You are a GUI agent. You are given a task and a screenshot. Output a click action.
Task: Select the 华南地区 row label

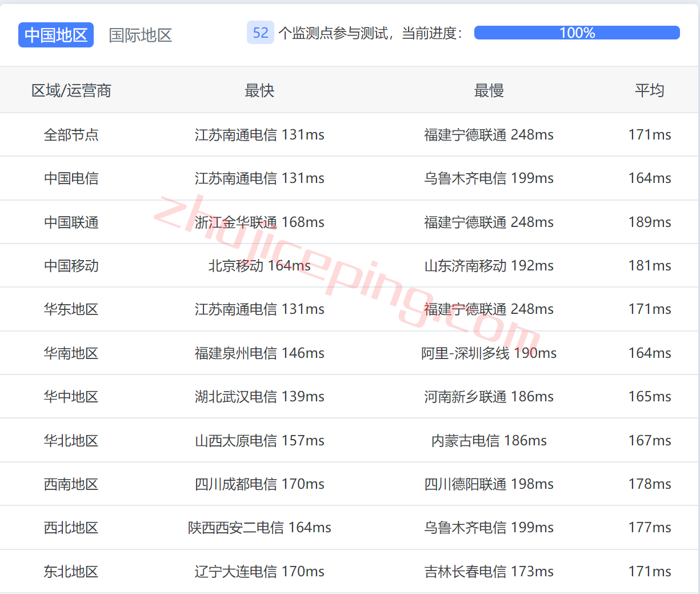pos(71,353)
